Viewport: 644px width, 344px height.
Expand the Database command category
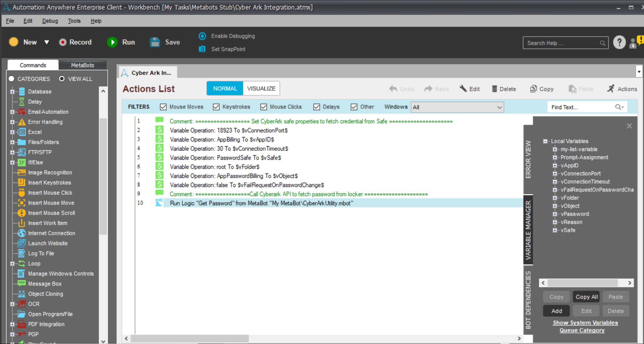pos(12,92)
